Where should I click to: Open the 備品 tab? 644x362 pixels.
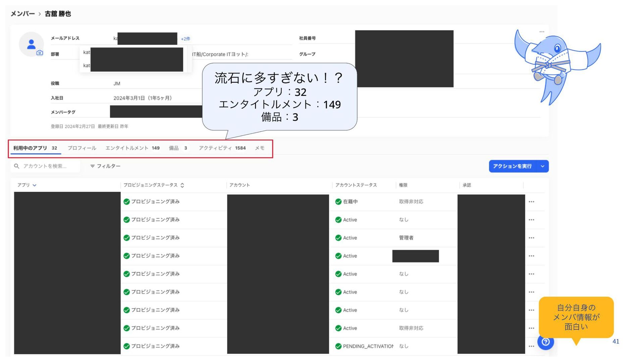[178, 148]
